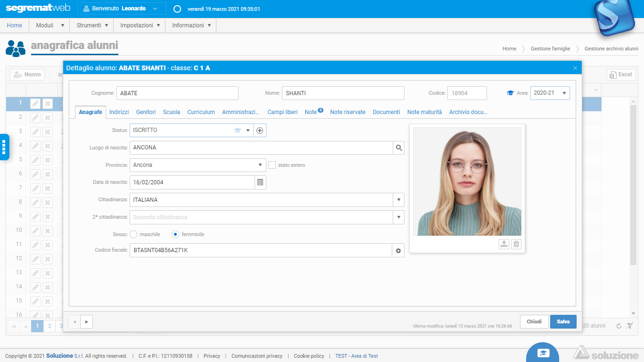Screen dimensions: 644x362
Task: Click the search icon next to Luogo di nascita
Action: 399,148
